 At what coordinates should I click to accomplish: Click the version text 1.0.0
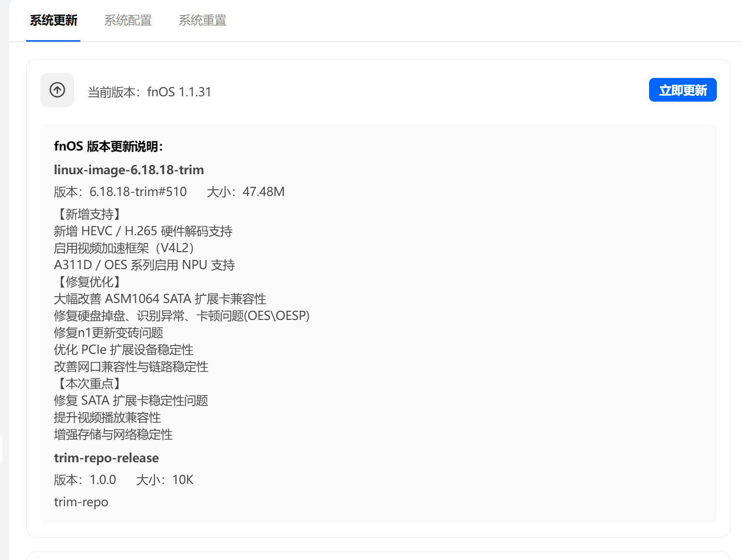pyautogui.click(x=103, y=480)
